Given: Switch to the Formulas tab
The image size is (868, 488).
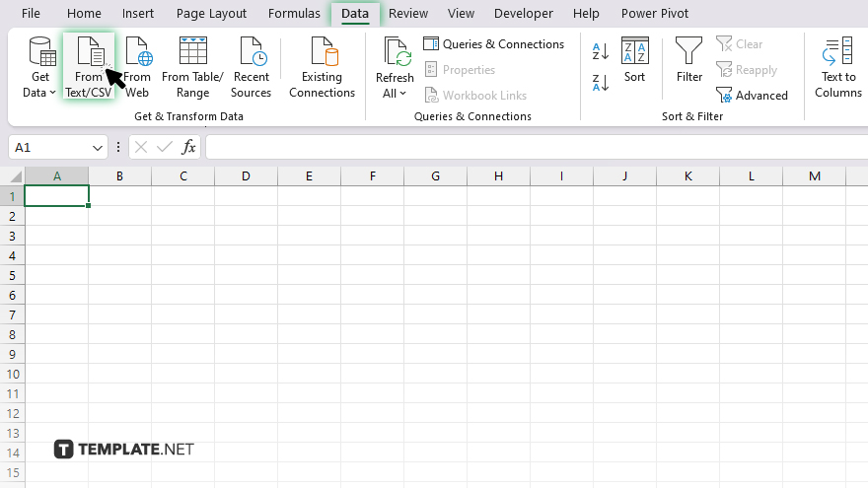Looking at the screenshot, I should (294, 14).
